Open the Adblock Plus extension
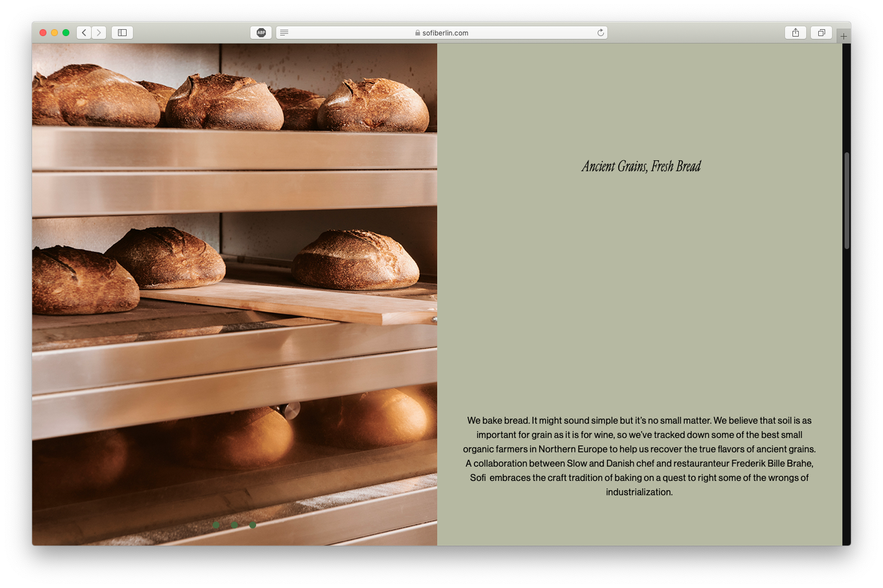This screenshot has width=883, height=588. 261,33
